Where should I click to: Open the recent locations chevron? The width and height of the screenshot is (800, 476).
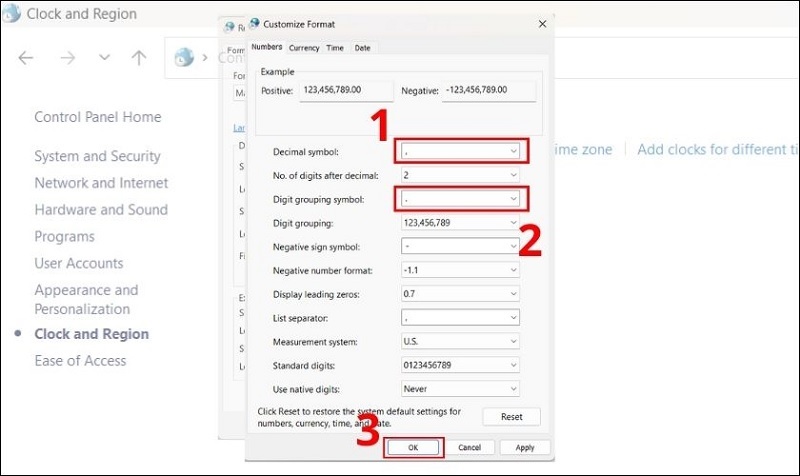(x=104, y=57)
